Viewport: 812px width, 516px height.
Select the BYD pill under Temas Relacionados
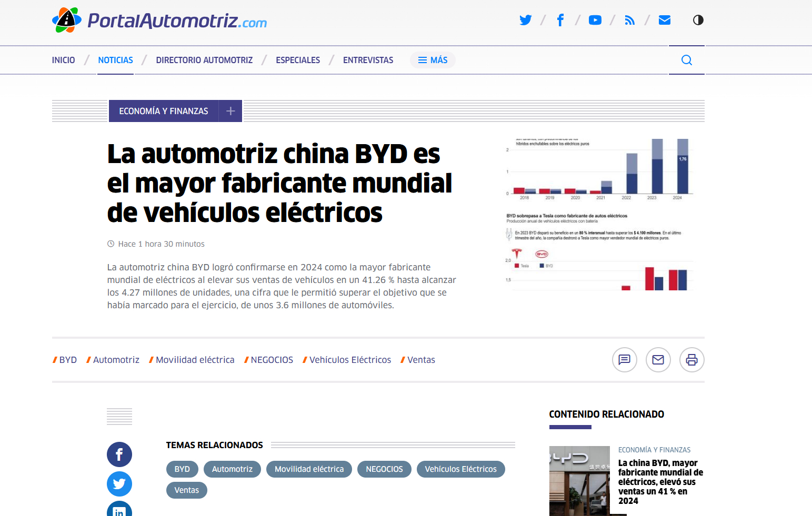182,469
